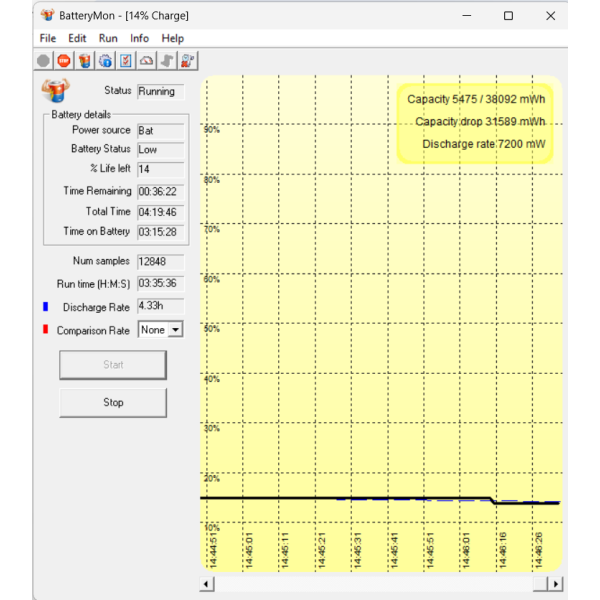Click the Battery Status field showing Low
The image size is (600, 600).
pyautogui.click(x=161, y=150)
